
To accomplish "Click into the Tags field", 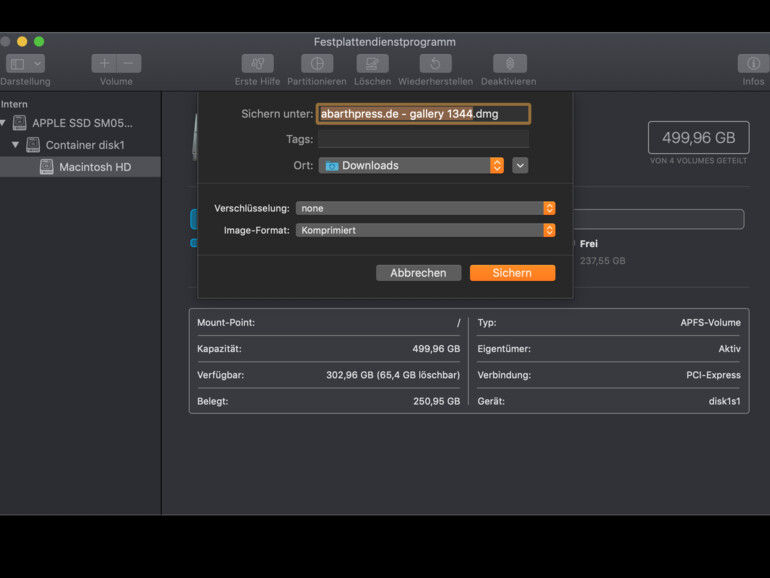I will 423,139.
